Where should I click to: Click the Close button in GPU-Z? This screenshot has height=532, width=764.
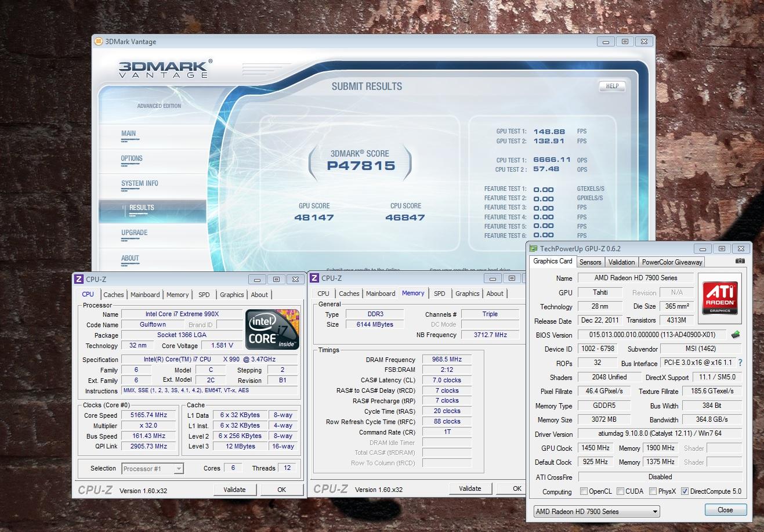725,510
